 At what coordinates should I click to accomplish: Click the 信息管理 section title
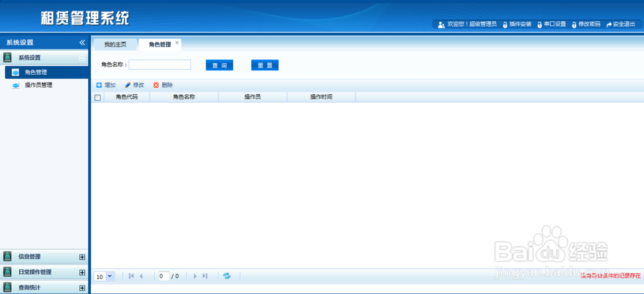tap(30, 257)
